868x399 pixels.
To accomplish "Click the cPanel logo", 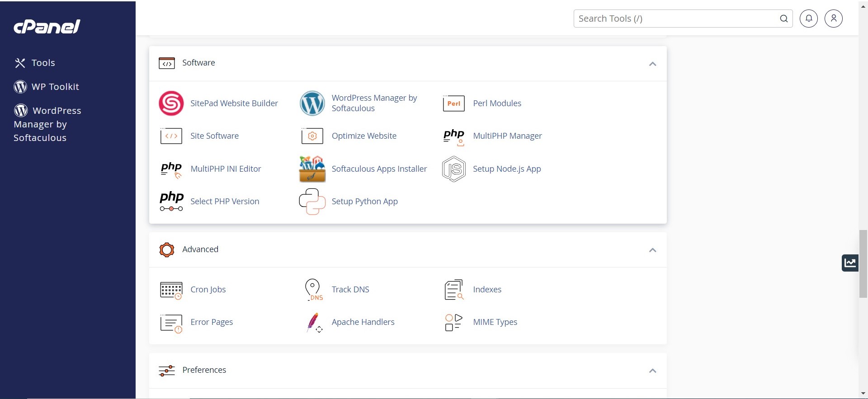I will [47, 27].
